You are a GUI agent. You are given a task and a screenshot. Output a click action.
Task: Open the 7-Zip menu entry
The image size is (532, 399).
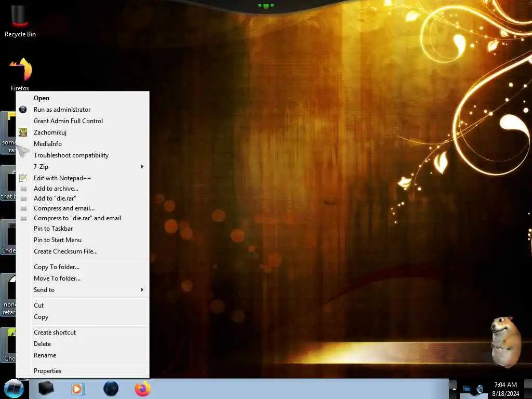click(x=83, y=167)
